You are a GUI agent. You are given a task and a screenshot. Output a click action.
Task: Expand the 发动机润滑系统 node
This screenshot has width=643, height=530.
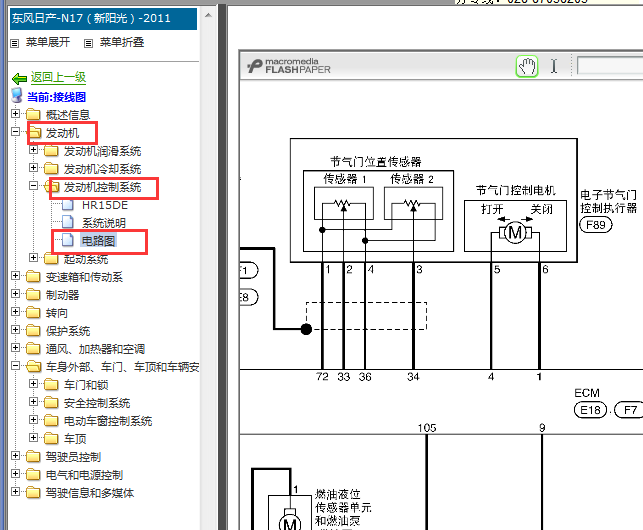point(34,150)
